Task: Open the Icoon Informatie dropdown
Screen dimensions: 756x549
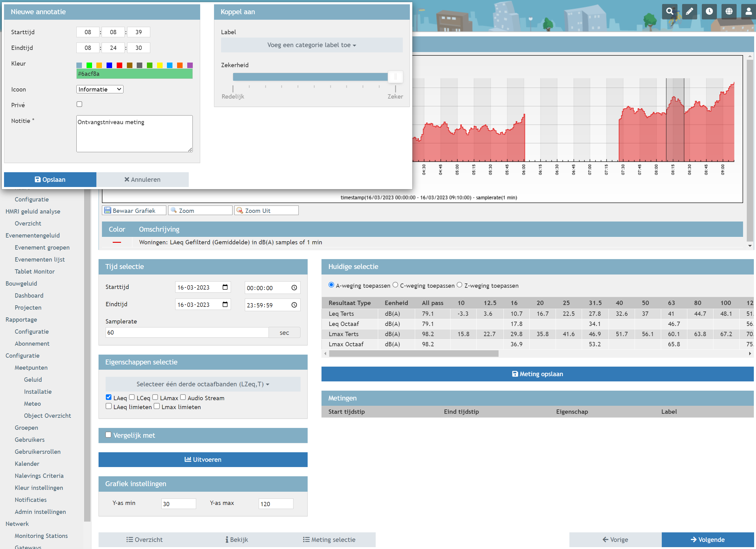Action: tap(100, 89)
